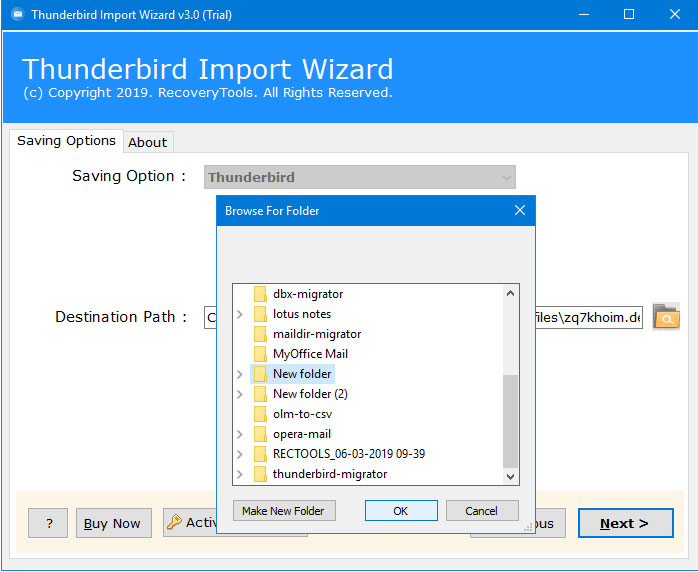Open the Saving Option dropdown
Viewport: 698px width, 572px height.
coord(360,177)
